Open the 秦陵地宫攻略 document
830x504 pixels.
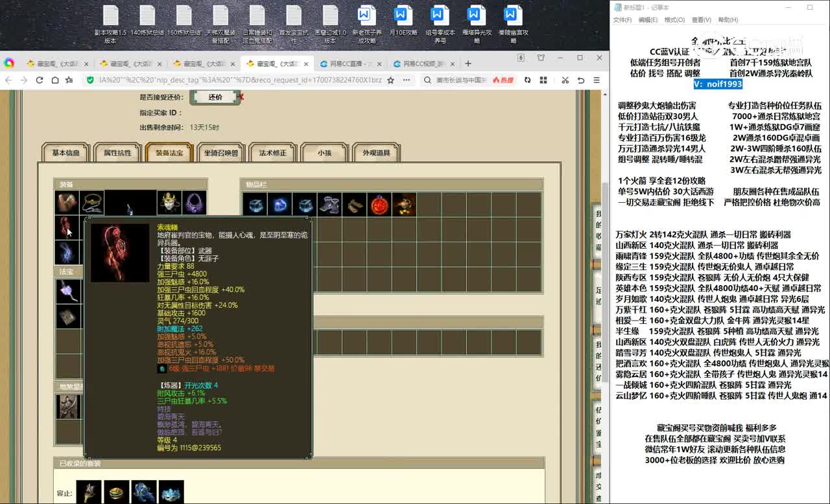(513, 24)
